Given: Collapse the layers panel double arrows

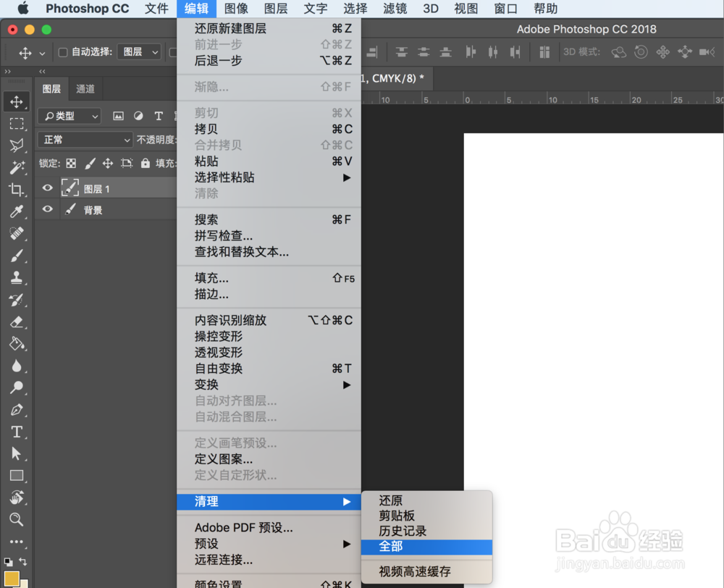Looking at the screenshot, I should point(42,72).
